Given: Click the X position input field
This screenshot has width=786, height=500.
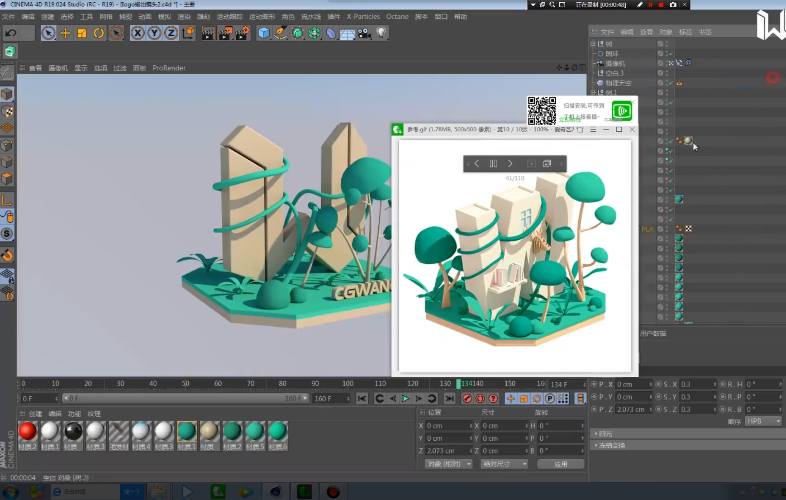Looking at the screenshot, I should (x=448, y=425).
